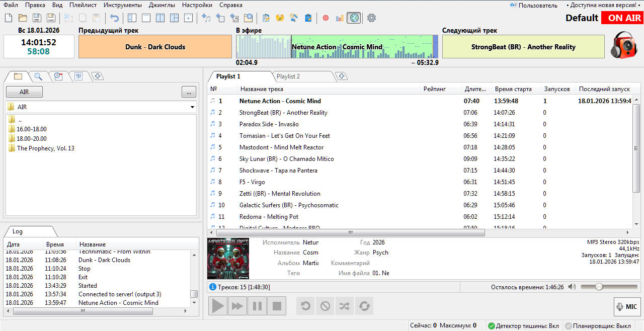
Task: Toggle the MIC microphone button
Action: click(x=626, y=306)
